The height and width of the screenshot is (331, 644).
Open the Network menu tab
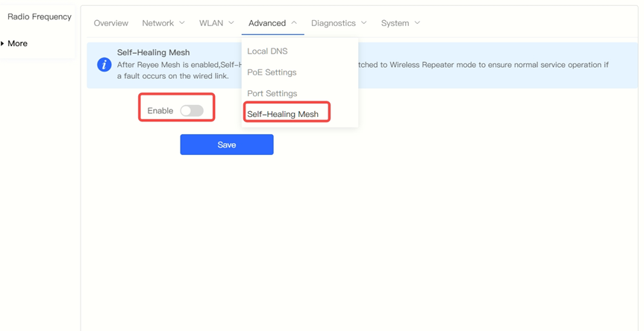click(x=163, y=23)
